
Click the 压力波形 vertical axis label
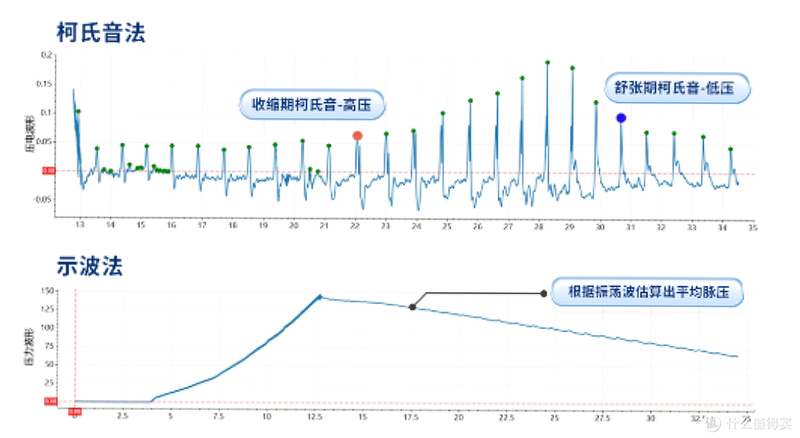tap(29, 347)
